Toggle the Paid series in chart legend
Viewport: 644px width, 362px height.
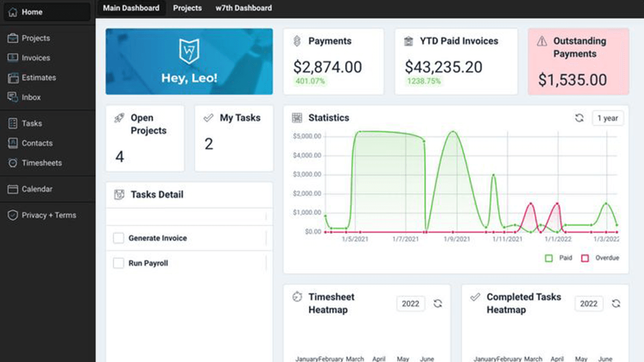click(x=549, y=258)
